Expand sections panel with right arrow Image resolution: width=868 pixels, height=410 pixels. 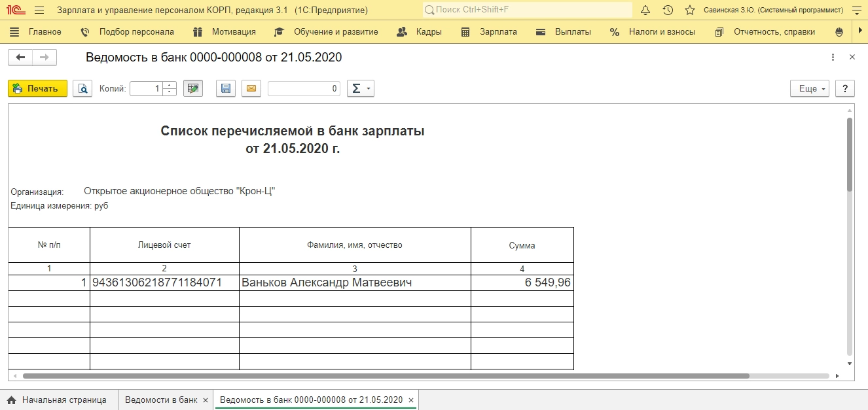click(860, 31)
